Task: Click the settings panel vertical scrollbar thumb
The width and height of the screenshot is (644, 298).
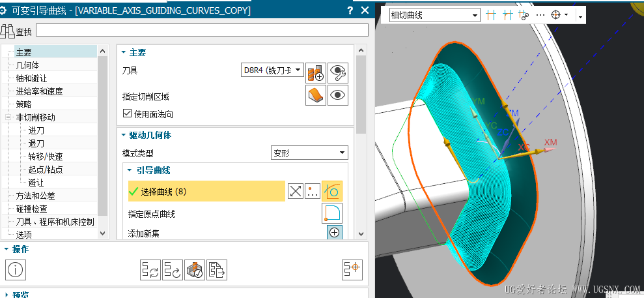Action: (361, 94)
